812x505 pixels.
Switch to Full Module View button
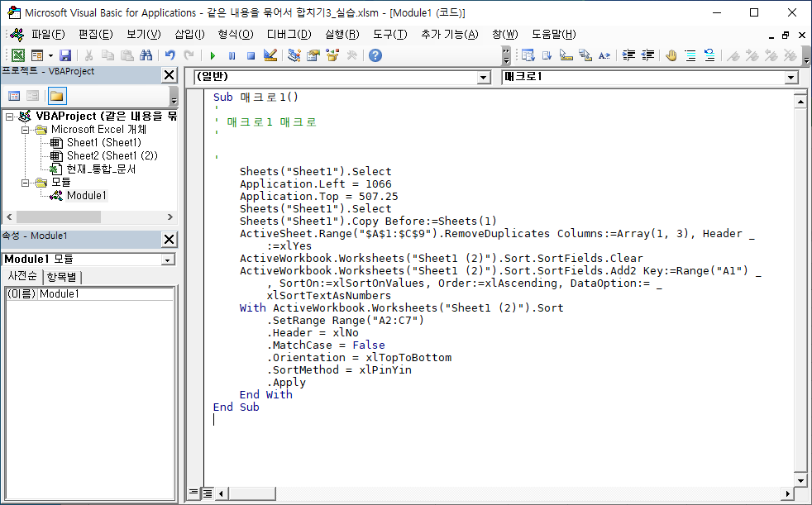207,493
